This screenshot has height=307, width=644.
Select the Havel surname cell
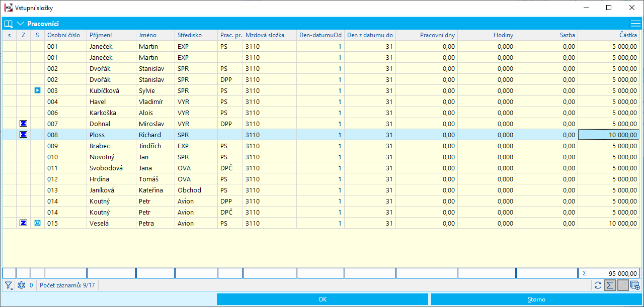111,101
